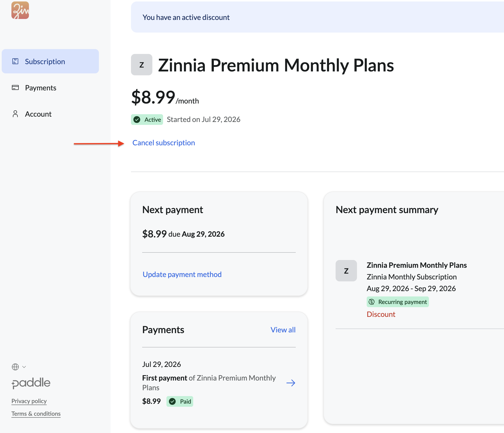
Task: Click the Account person icon
Action: [x=15, y=114]
